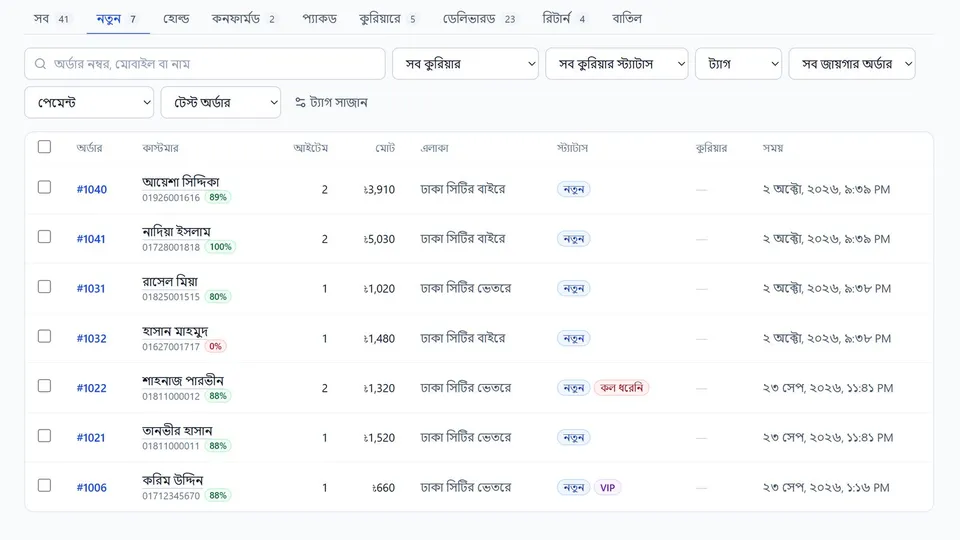
Task: Click the নতুন status badge on #1040
Action: click(x=574, y=189)
